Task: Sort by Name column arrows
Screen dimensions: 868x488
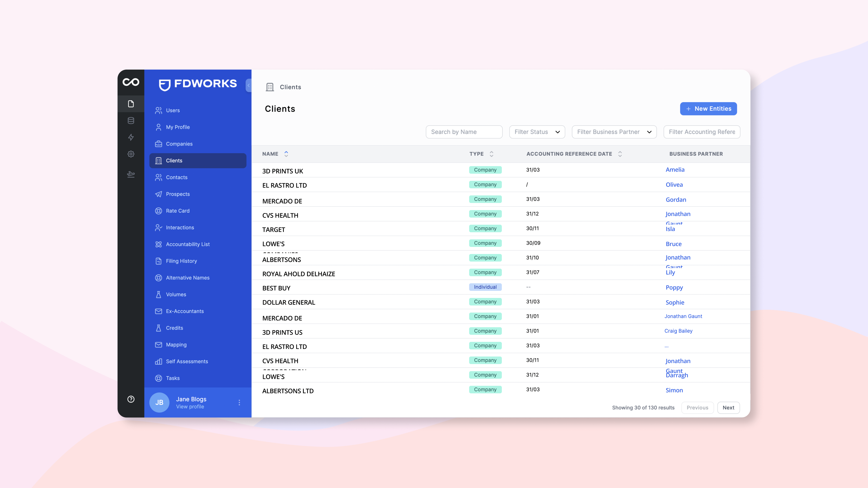Action: point(286,154)
